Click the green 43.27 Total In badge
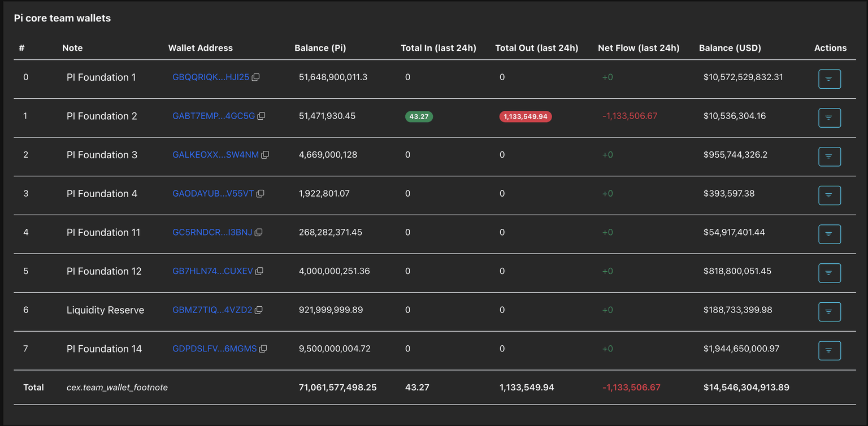The width and height of the screenshot is (868, 426). [x=419, y=116]
